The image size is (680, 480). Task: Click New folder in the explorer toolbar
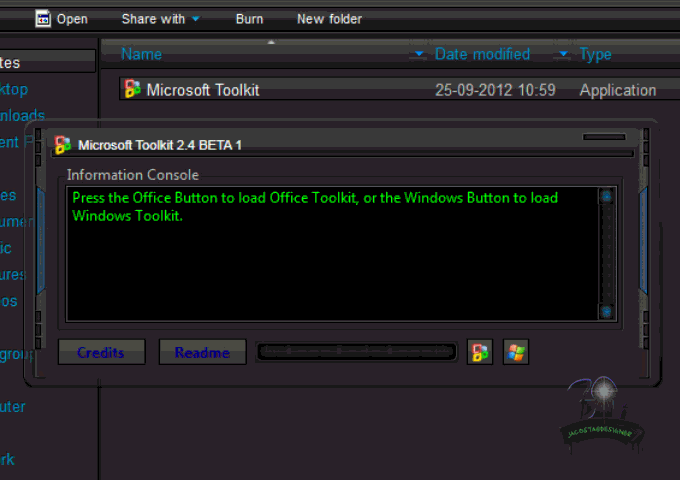click(329, 19)
